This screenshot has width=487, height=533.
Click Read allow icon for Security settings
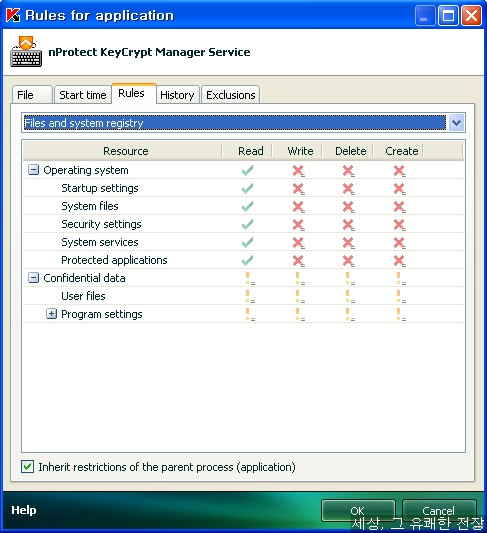pyautogui.click(x=247, y=224)
